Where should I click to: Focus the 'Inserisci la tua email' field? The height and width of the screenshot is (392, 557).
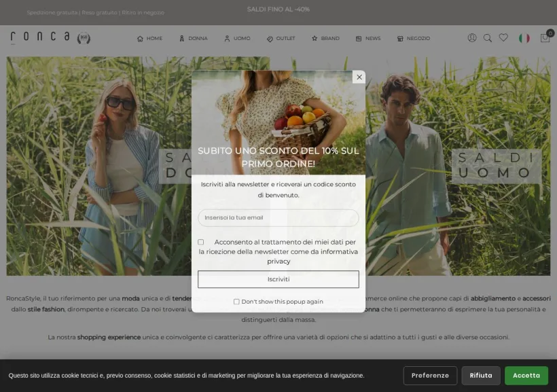tap(278, 218)
